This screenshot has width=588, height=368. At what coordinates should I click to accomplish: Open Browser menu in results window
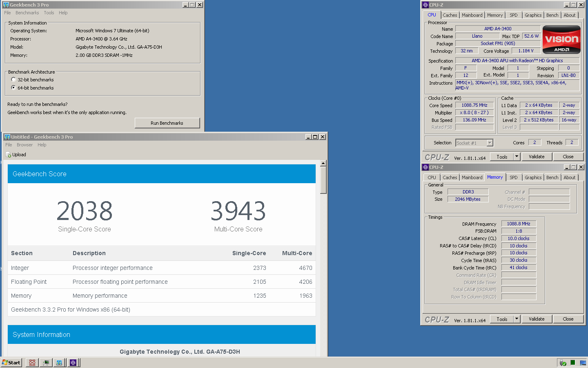point(24,145)
